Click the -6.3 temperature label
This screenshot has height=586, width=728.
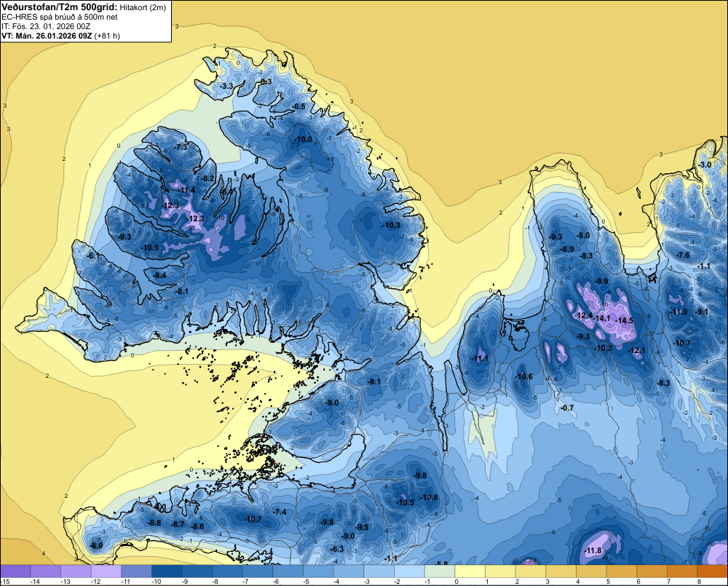[x=337, y=550]
